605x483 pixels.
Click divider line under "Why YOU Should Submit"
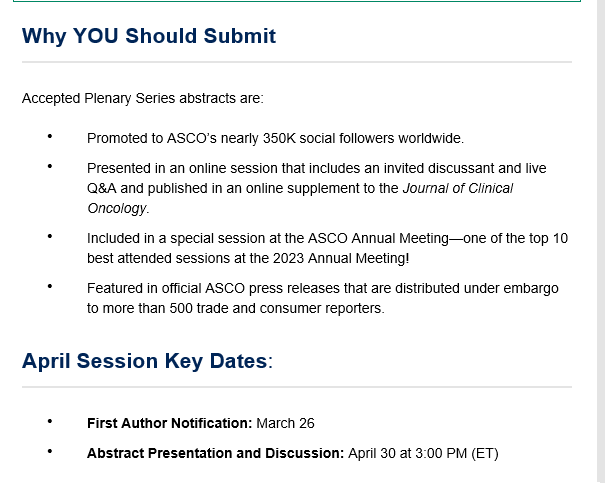(x=297, y=62)
